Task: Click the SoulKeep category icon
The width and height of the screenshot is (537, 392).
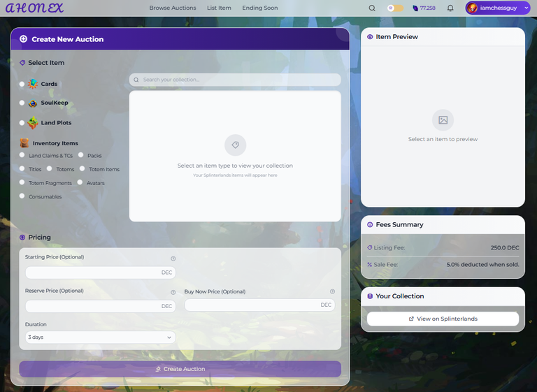Action: [33, 103]
